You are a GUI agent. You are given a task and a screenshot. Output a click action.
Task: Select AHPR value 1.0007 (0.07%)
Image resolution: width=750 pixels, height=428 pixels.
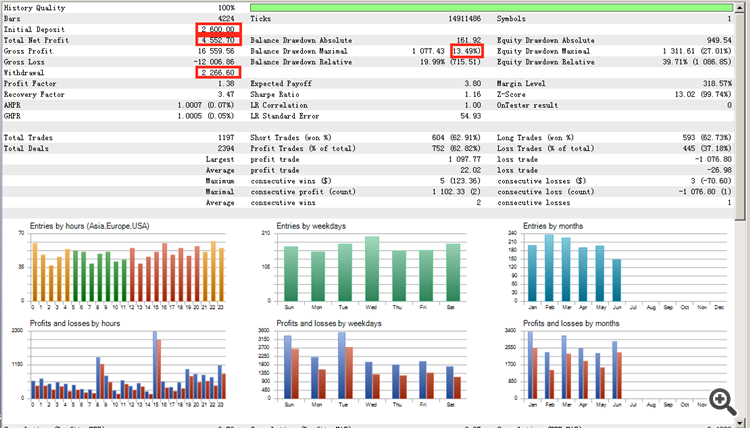(x=206, y=105)
